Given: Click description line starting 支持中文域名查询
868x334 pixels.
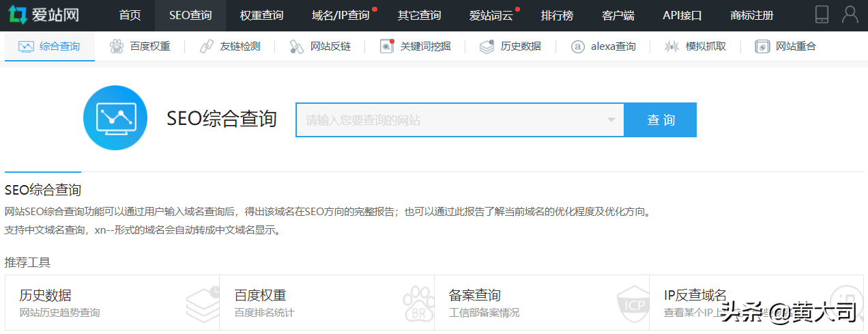Looking at the screenshot, I should (x=143, y=230).
